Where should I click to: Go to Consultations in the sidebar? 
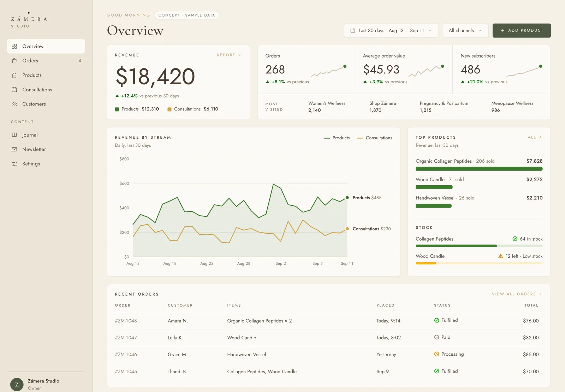tap(46, 90)
